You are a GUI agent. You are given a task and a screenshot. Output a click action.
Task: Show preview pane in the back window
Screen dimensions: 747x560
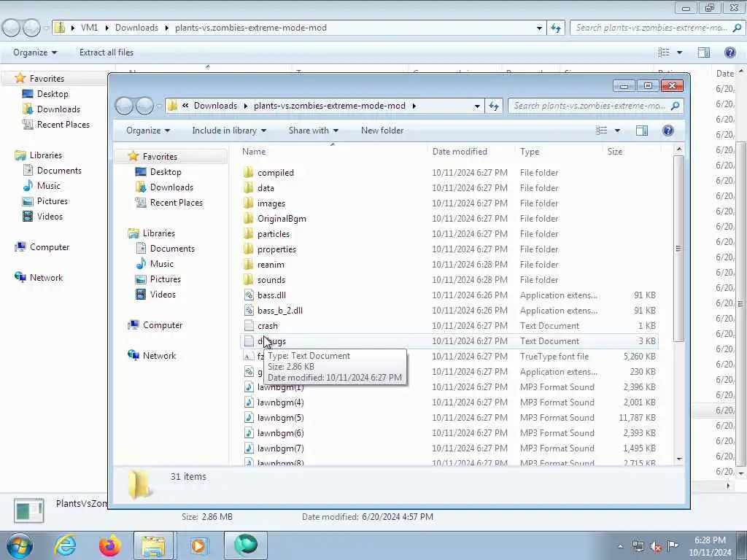pyautogui.click(x=704, y=52)
